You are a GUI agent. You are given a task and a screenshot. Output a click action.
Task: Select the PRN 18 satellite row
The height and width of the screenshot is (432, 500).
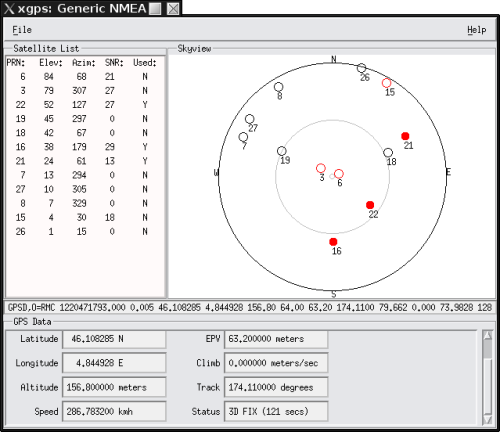85,133
